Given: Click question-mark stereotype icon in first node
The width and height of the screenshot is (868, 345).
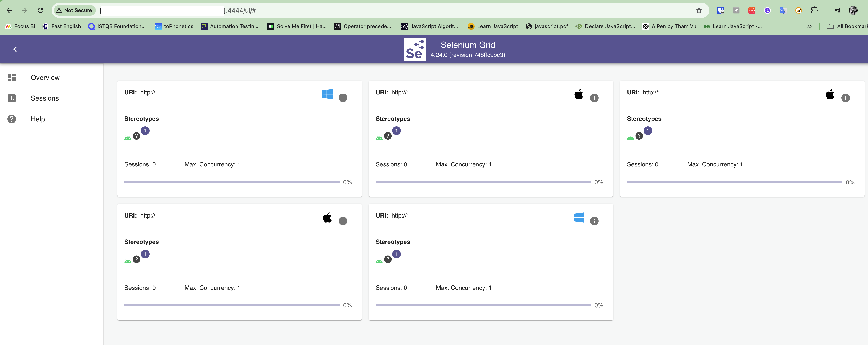Looking at the screenshot, I should point(137,136).
